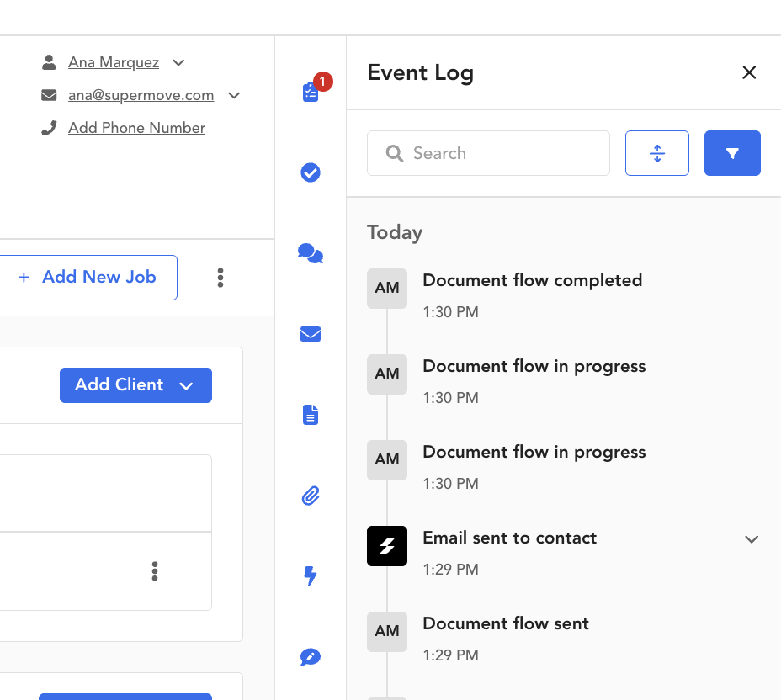Open the pencil speech bubble notes icon

click(311, 657)
